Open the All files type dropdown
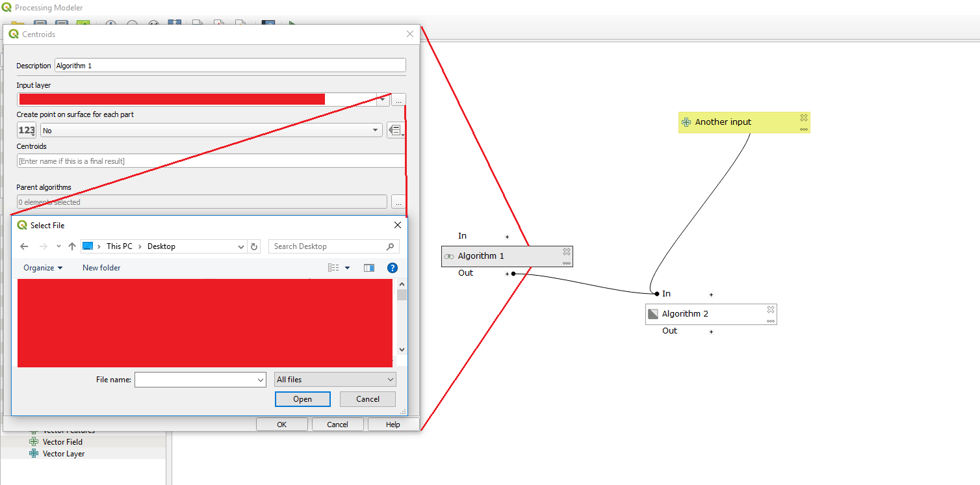Image resolution: width=980 pixels, height=485 pixels. (389, 379)
